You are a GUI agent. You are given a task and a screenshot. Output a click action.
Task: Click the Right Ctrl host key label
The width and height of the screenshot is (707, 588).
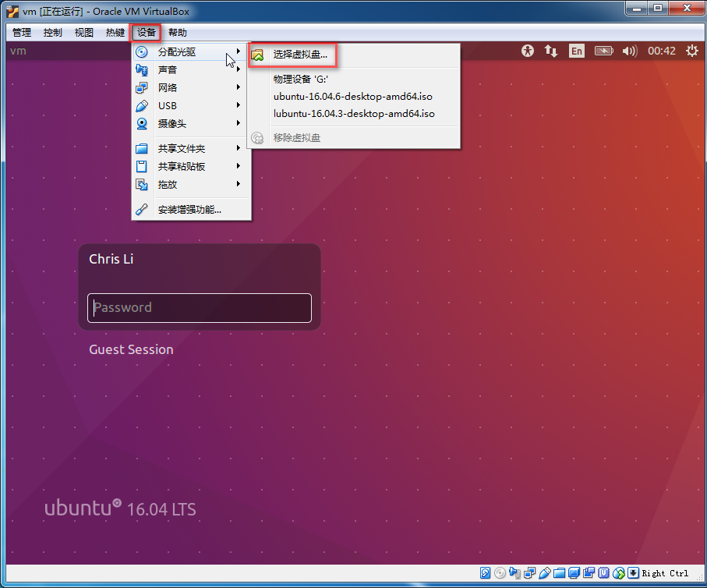665,573
